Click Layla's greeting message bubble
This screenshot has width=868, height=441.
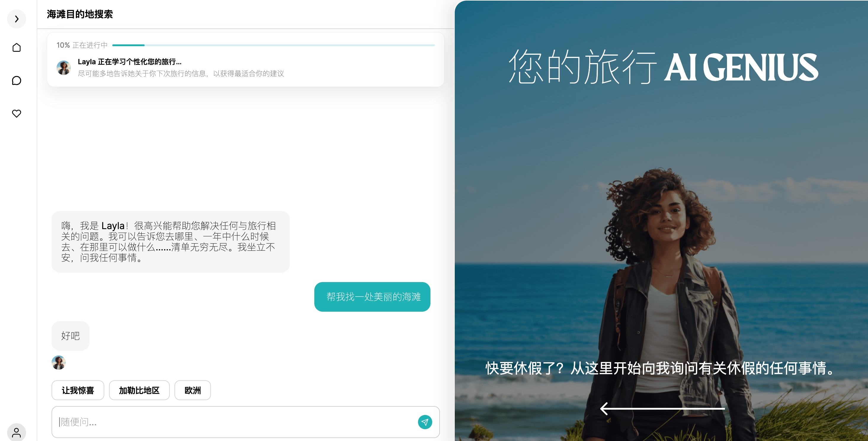point(171,242)
